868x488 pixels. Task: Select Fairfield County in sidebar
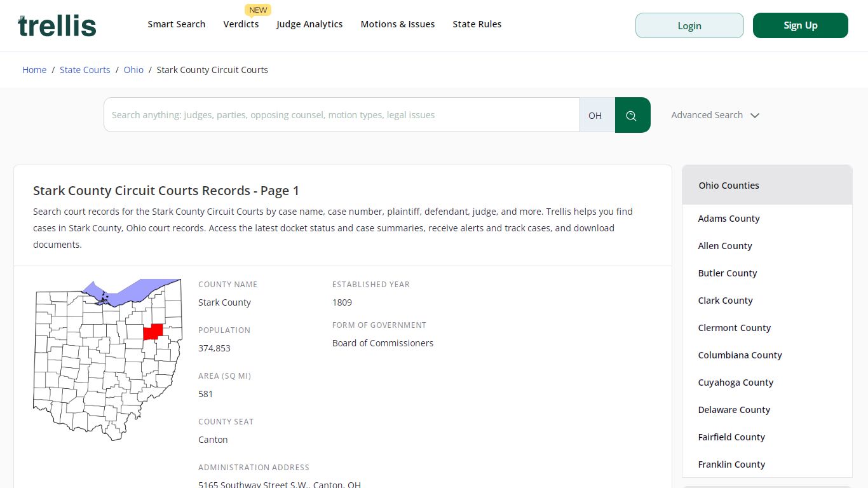pos(731,437)
